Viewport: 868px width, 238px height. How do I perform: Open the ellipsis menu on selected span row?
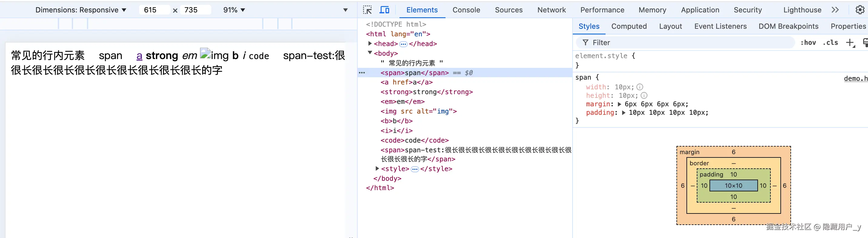coord(362,73)
